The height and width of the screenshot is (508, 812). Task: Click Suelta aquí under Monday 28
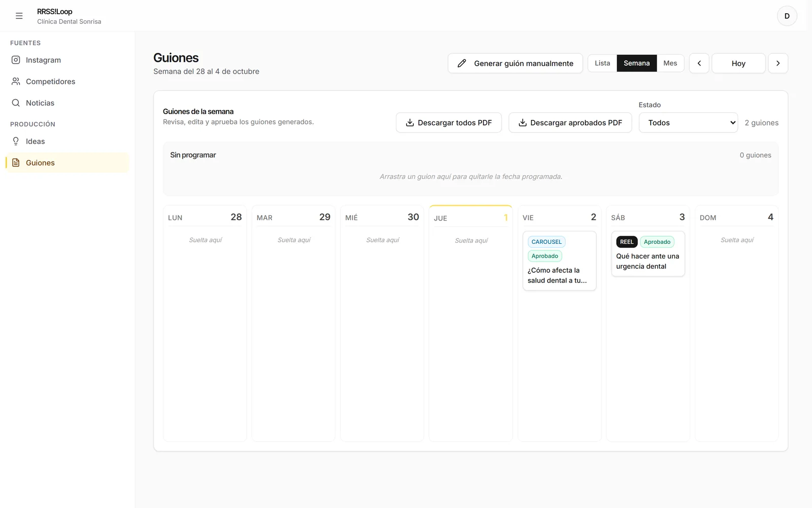206,240
